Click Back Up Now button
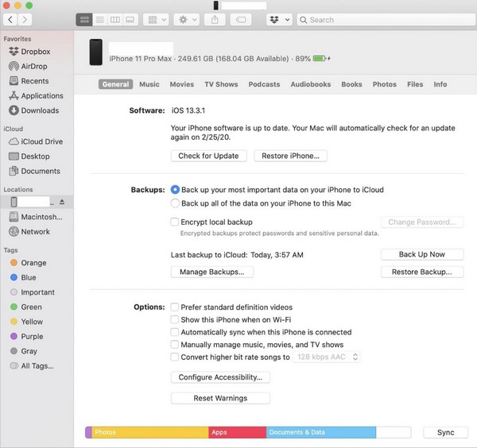477x448 pixels. point(422,254)
